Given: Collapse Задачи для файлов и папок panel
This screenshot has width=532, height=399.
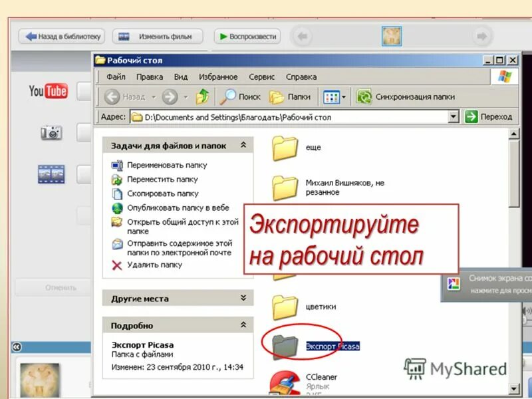Looking at the screenshot, I should pyautogui.click(x=243, y=145).
